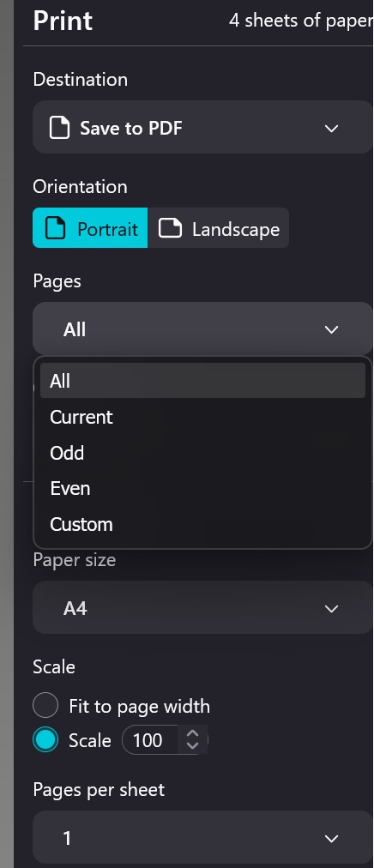The width and height of the screenshot is (374, 868).
Task: Click the Pages dropdown chevron arrow
Action: pyautogui.click(x=331, y=330)
